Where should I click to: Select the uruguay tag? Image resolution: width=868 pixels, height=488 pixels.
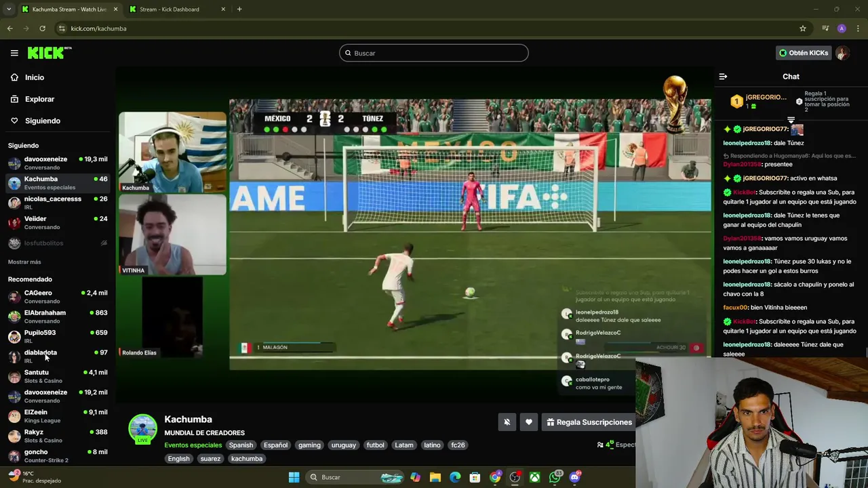tap(344, 445)
